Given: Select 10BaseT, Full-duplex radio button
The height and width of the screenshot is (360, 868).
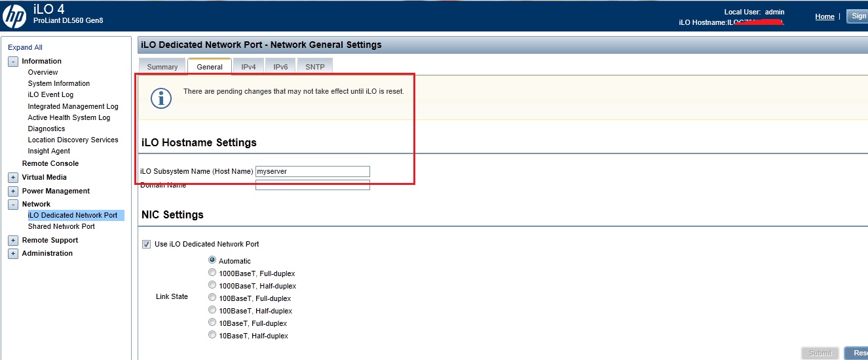Looking at the screenshot, I should coord(212,323).
